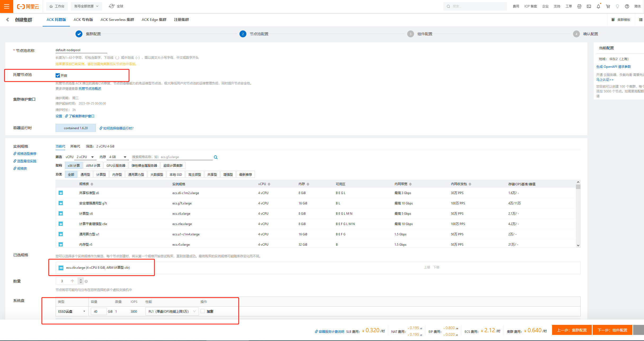Image resolution: width=644 pixels, height=341 pixels.
Task: Switch to ACK Serverless 集群 tab
Action: 117,20
